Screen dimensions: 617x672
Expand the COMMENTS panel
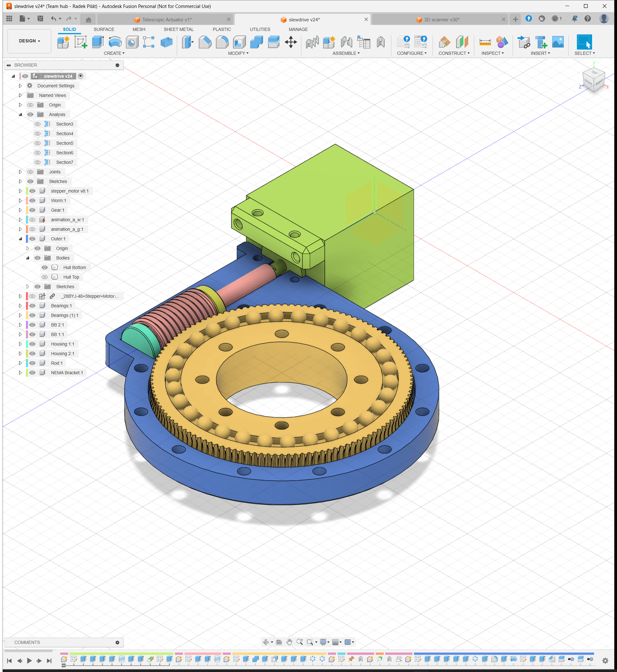(117, 642)
